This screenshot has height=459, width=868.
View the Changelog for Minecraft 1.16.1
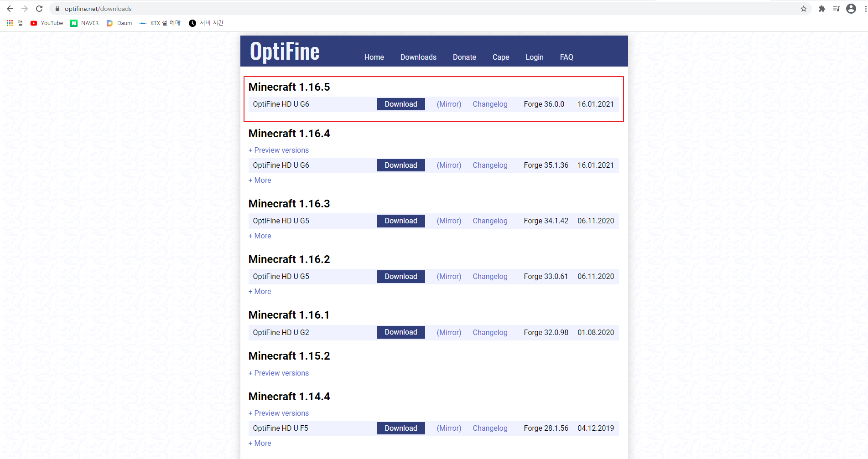[x=490, y=332]
